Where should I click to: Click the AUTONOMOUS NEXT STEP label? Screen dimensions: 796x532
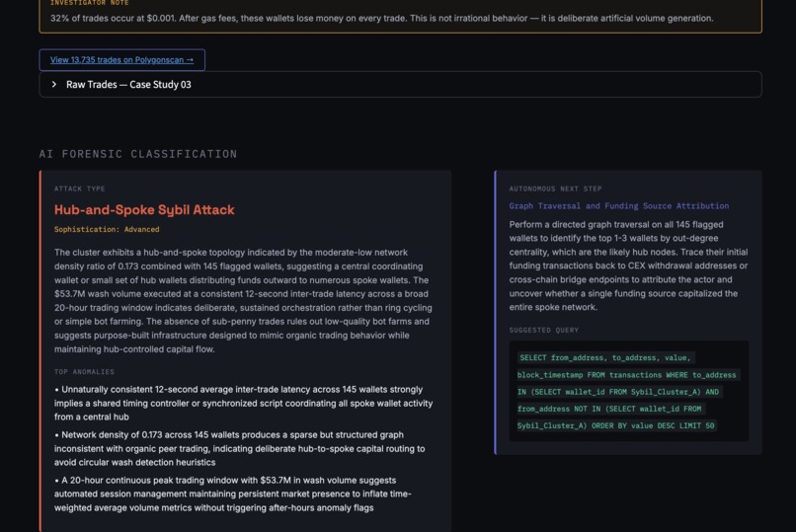(555, 189)
